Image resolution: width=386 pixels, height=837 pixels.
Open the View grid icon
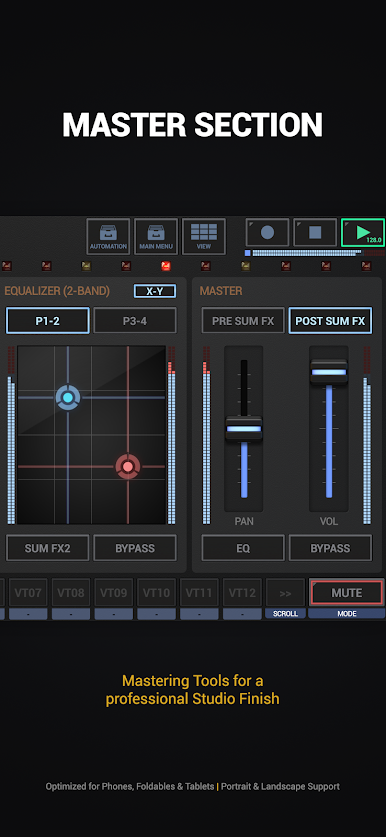[x=204, y=236]
